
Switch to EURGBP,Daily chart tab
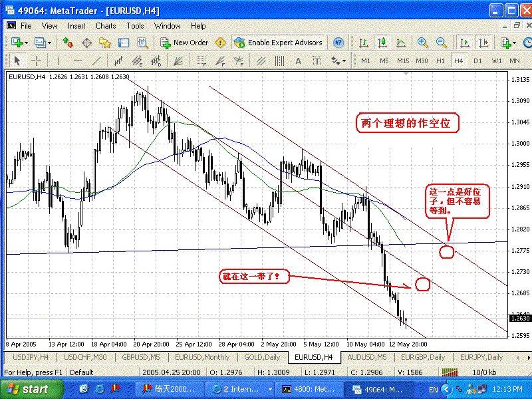(423, 357)
